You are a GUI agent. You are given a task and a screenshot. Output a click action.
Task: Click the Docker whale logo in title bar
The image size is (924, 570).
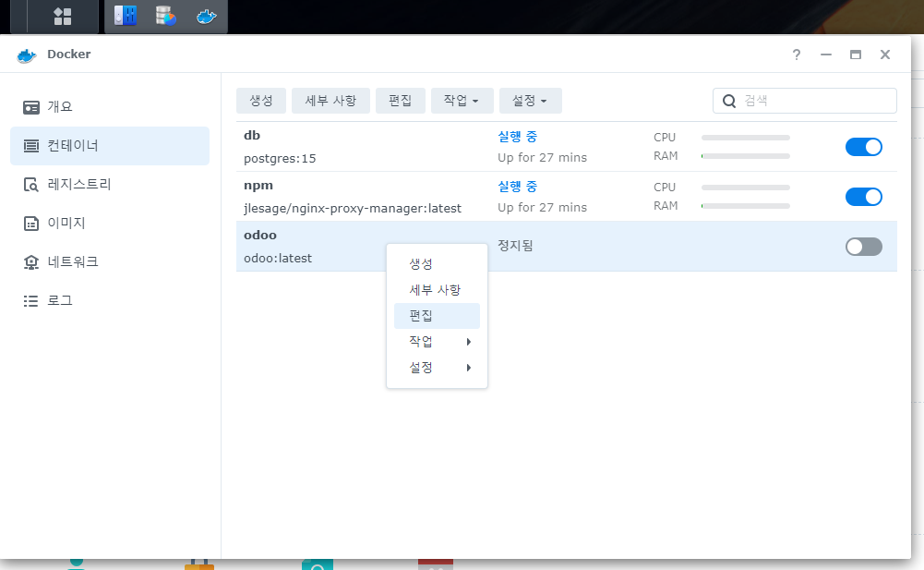pos(27,55)
